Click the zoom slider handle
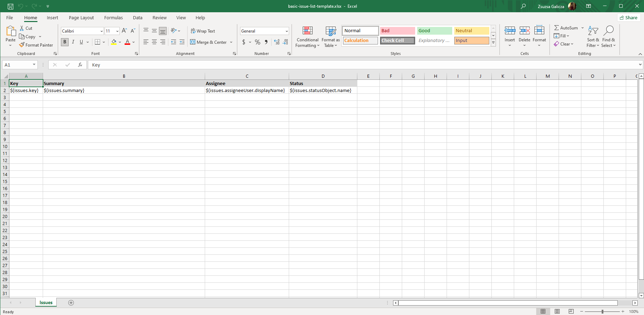The width and height of the screenshot is (644, 315). (602, 311)
